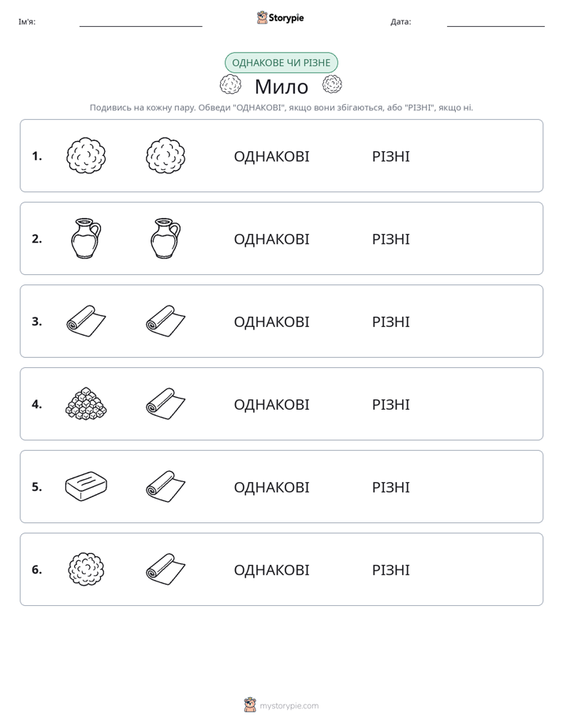Click the Дата date input line
Image resolution: width=563 pixels, height=728 pixels.
[x=496, y=22]
